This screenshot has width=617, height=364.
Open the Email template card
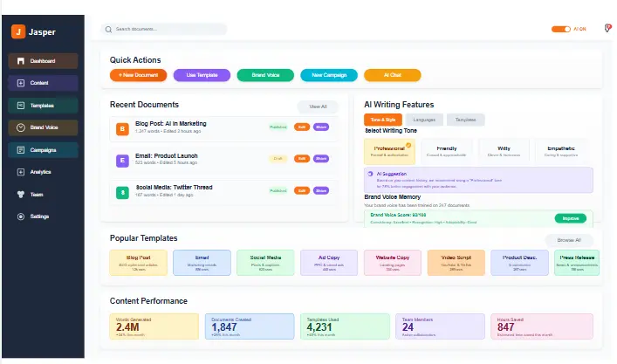click(x=202, y=263)
